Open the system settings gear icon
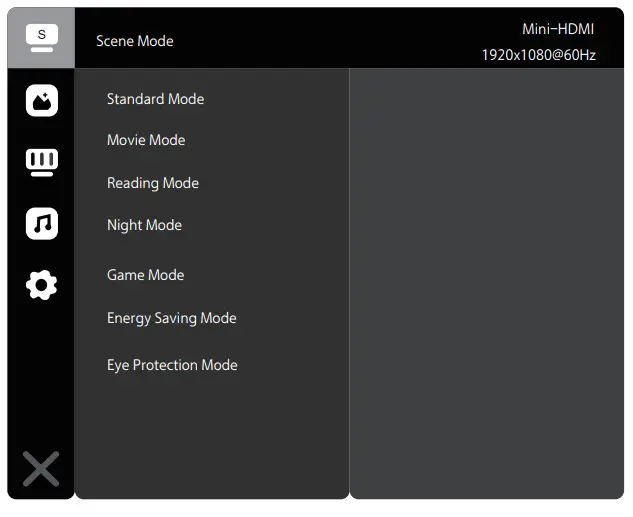The width and height of the screenshot is (633, 517). [x=41, y=286]
